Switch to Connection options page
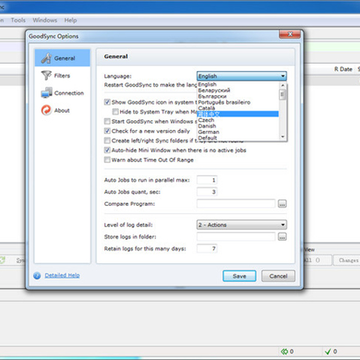Screen dimensions: 360x360 point(62,93)
